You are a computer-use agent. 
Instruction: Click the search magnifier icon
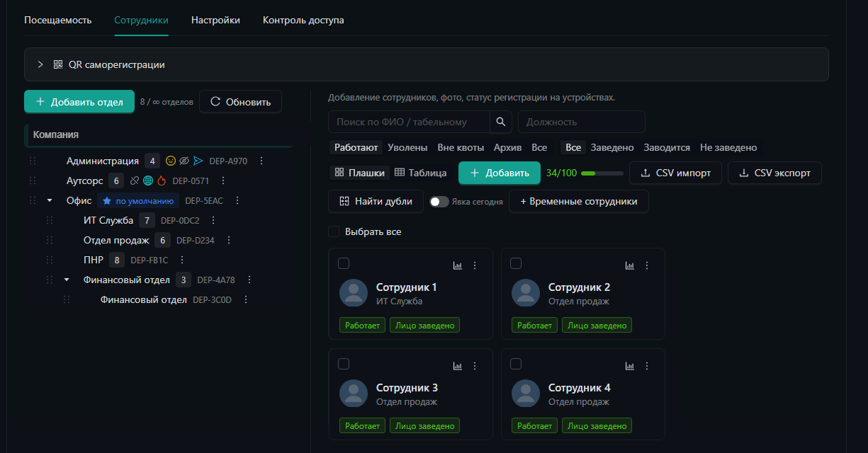pos(500,122)
